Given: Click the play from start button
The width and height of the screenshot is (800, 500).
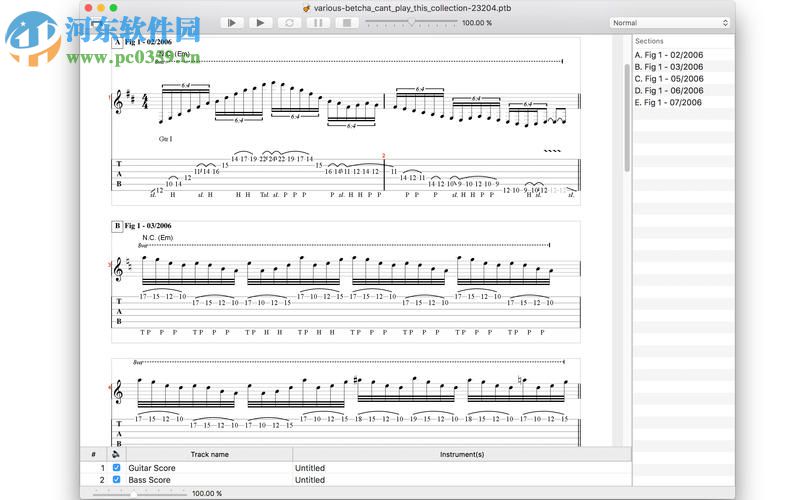Looking at the screenshot, I should coord(232,22).
